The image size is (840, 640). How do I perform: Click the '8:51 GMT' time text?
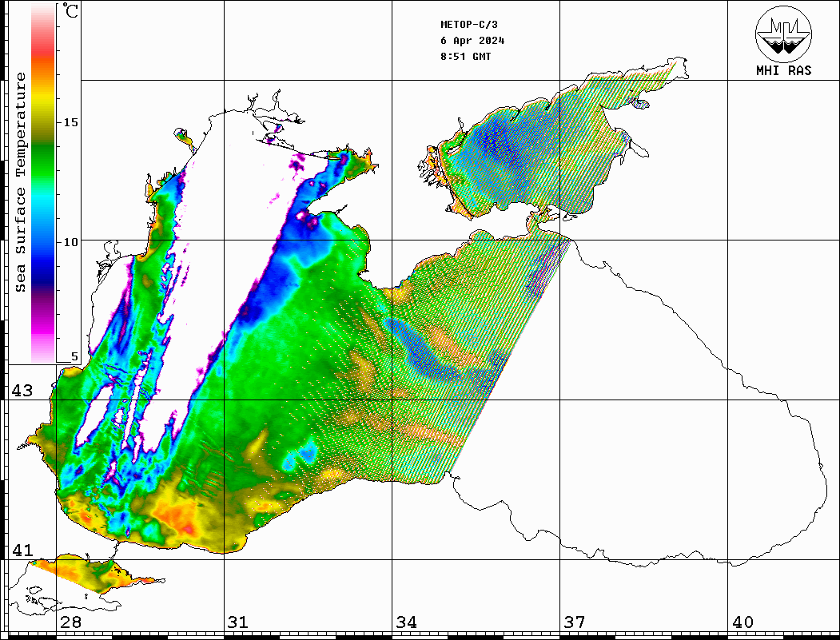[x=466, y=57]
